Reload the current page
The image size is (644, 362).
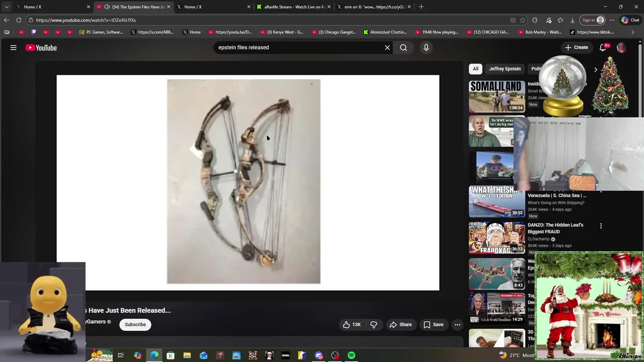(x=19, y=20)
